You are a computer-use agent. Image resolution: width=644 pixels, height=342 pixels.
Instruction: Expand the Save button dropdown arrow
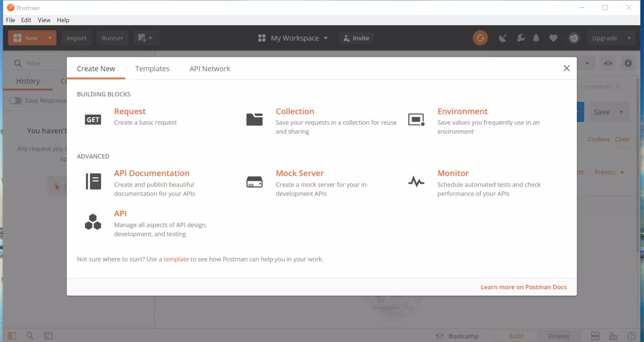click(621, 112)
